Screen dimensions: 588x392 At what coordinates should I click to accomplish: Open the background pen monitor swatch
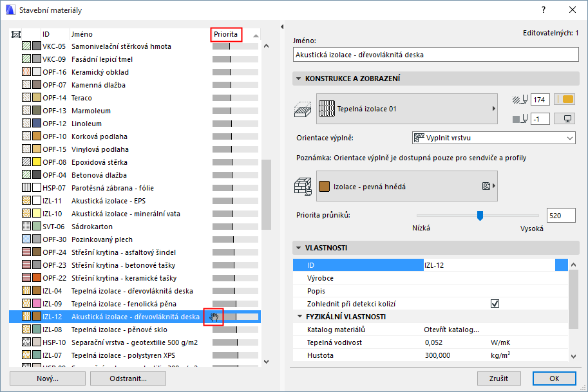[564, 119]
